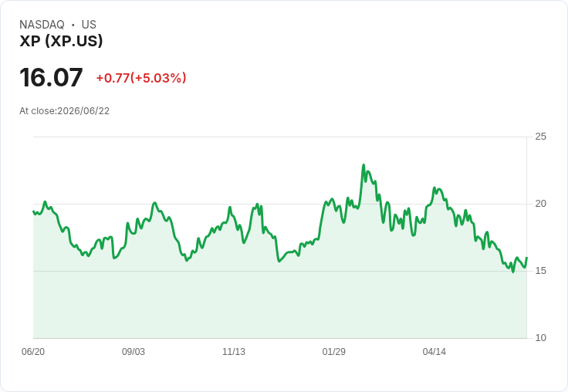Click the line's final point at right edge

point(526,258)
